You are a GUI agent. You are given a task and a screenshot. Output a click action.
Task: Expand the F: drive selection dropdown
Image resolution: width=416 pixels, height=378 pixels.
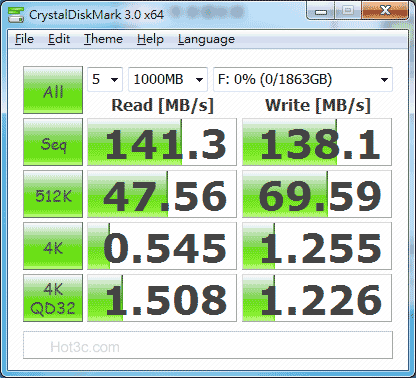click(x=303, y=79)
